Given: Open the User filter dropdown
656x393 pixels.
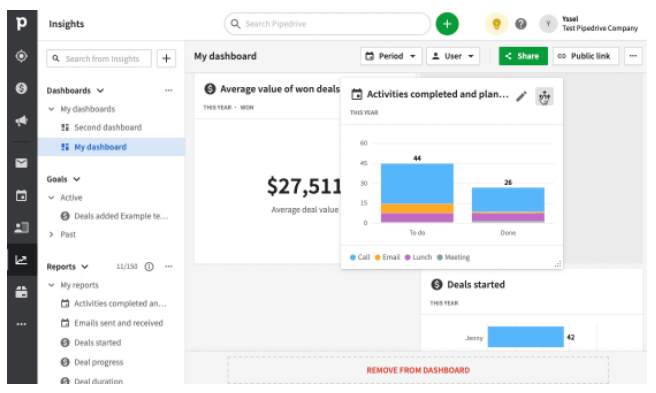Looking at the screenshot, I should [x=453, y=56].
